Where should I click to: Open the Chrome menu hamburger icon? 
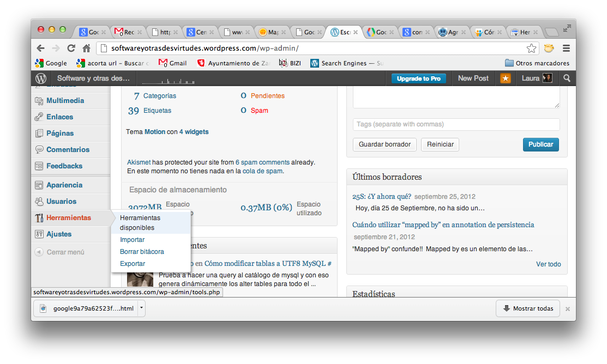tap(566, 48)
